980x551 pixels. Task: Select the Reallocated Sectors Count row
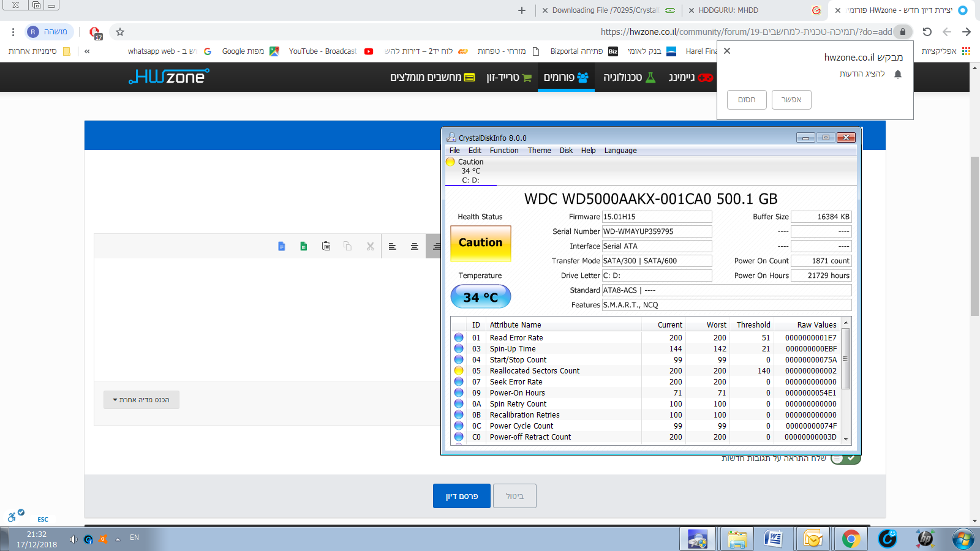646,371
